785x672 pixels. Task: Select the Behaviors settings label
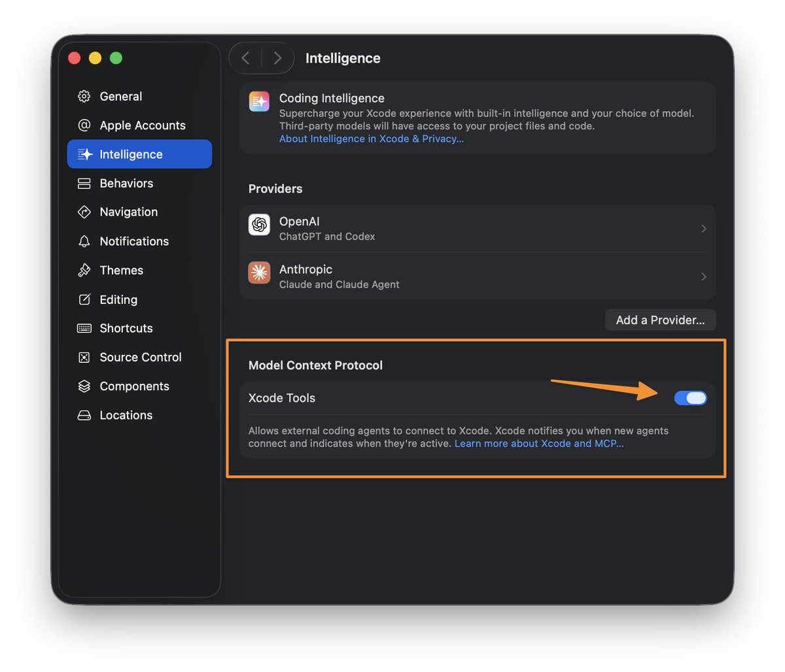tap(126, 184)
